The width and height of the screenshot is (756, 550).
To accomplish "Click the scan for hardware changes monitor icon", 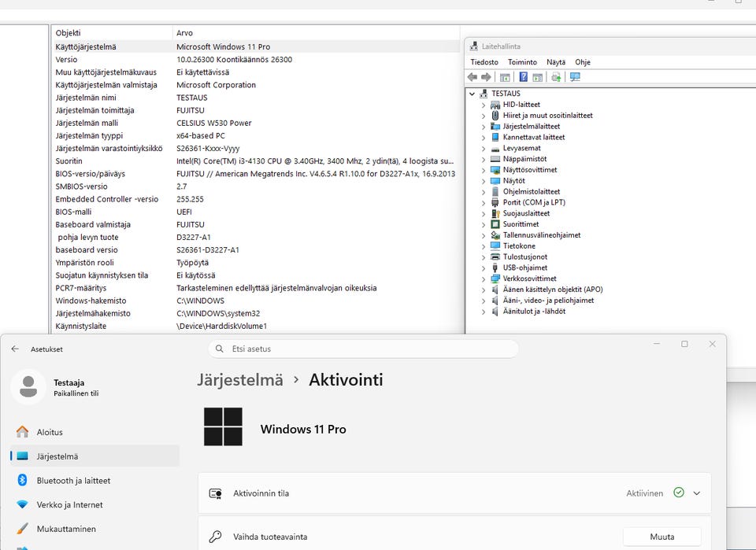I will (x=575, y=77).
